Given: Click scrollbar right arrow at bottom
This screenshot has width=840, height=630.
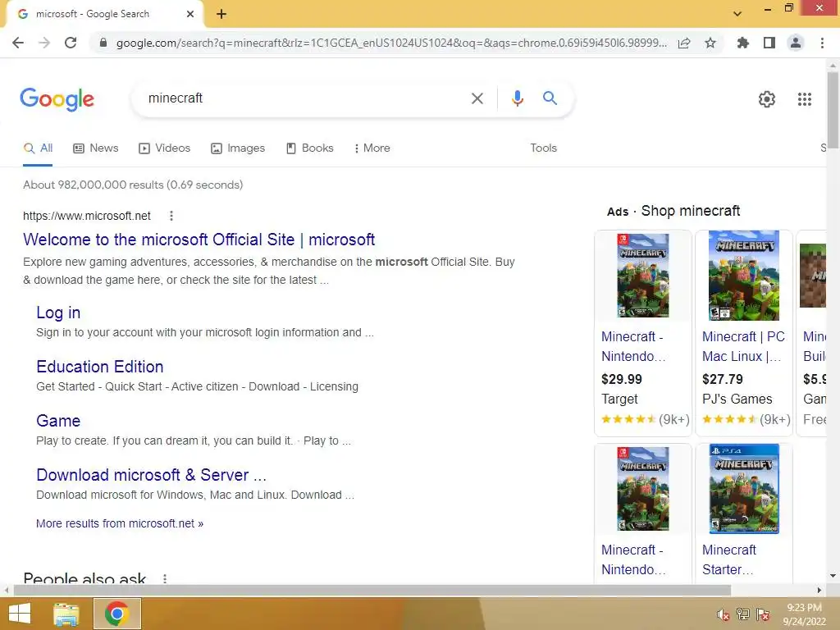Looking at the screenshot, I should pos(819,591).
